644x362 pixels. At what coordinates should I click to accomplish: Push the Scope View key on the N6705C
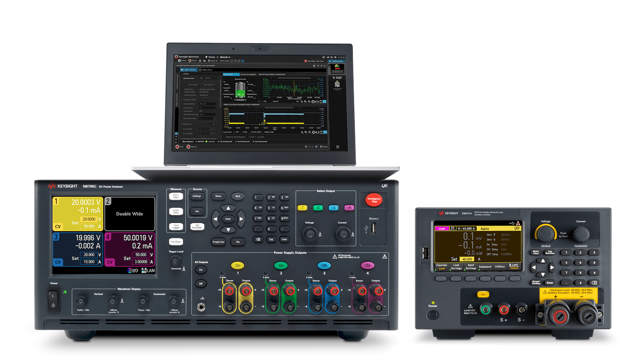click(176, 211)
